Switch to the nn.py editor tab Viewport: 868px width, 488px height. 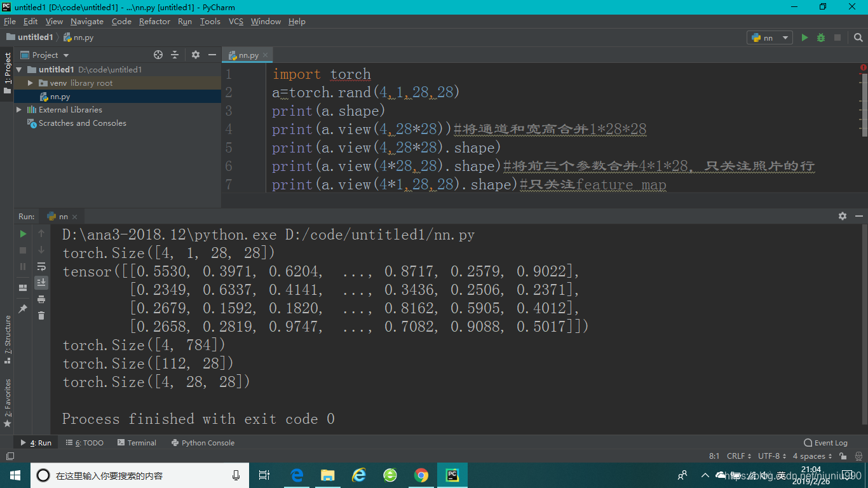pyautogui.click(x=248, y=55)
